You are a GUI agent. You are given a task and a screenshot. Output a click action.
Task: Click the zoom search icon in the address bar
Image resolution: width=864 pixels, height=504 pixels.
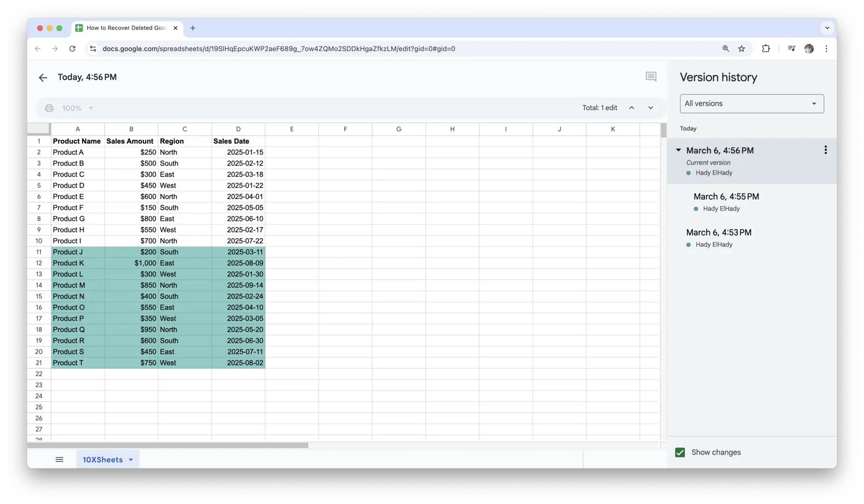[x=725, y=49]
